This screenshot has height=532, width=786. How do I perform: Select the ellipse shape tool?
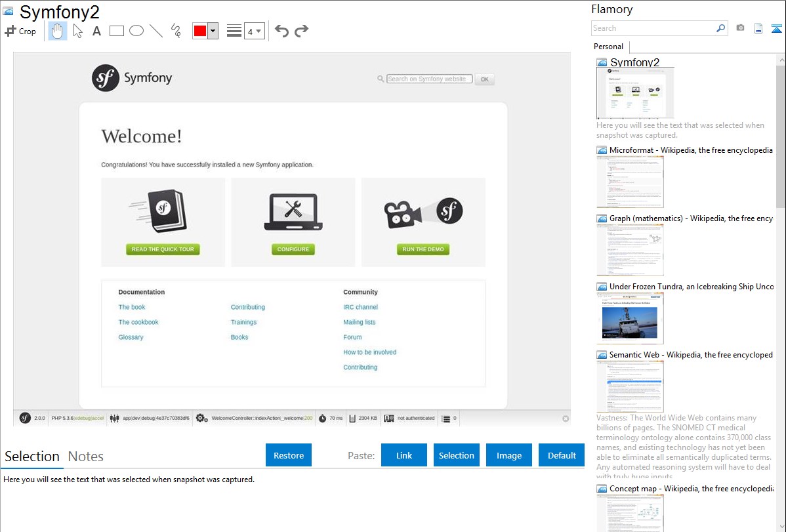(x=136, y=31)
